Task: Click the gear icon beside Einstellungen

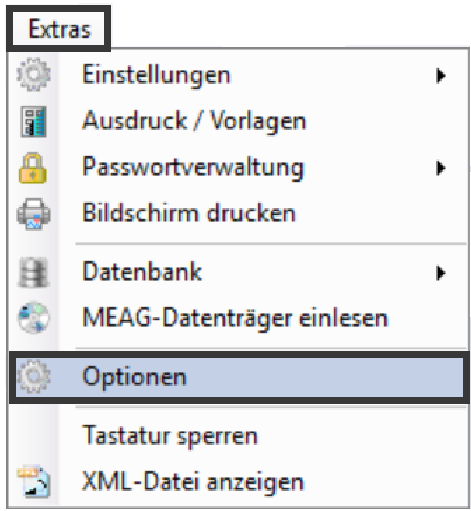Action: point(33,74)
